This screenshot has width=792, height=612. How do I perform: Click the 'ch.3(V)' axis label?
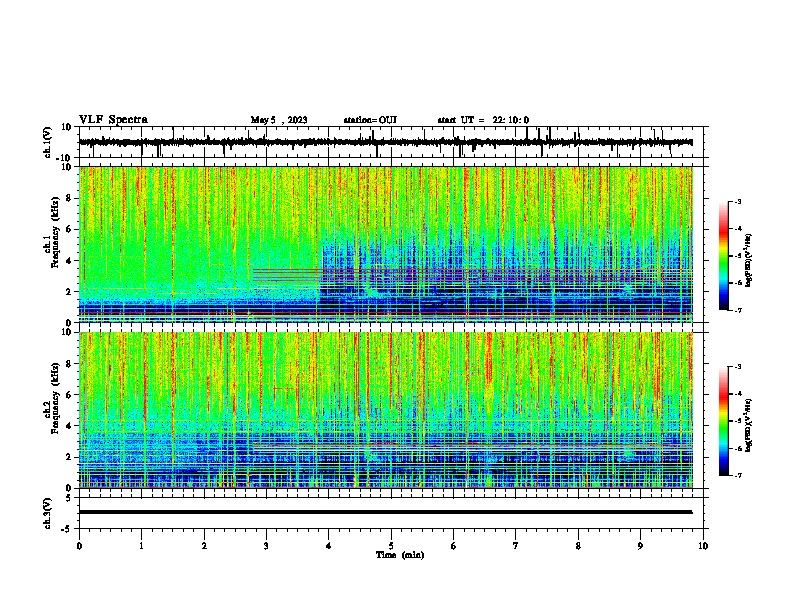47,513
